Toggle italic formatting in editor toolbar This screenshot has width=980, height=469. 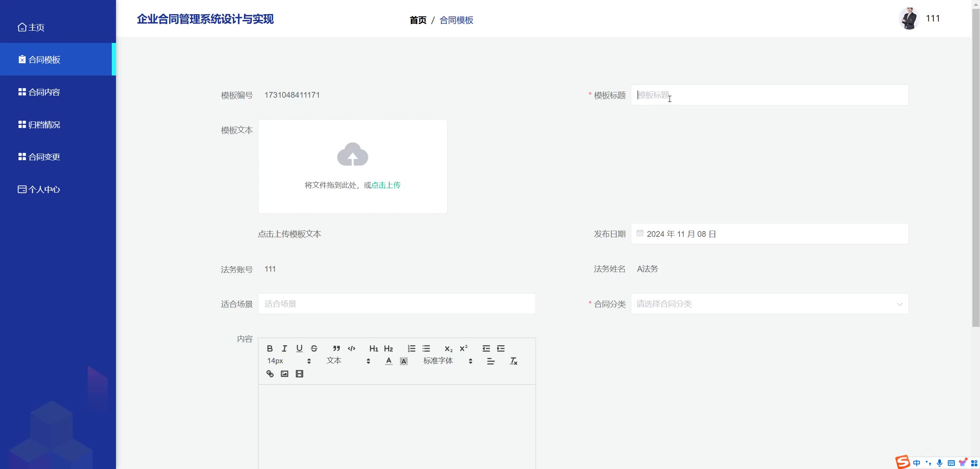[x=284, y=348]
